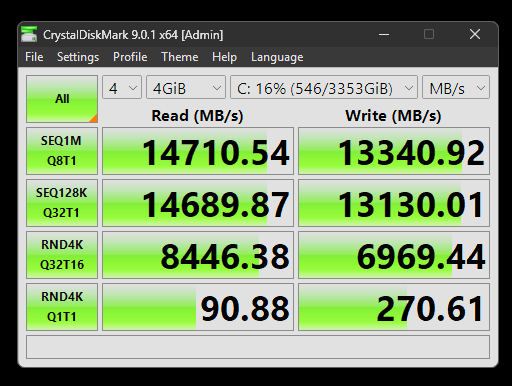Open the MB/s unit dropdown

[456, 87]
